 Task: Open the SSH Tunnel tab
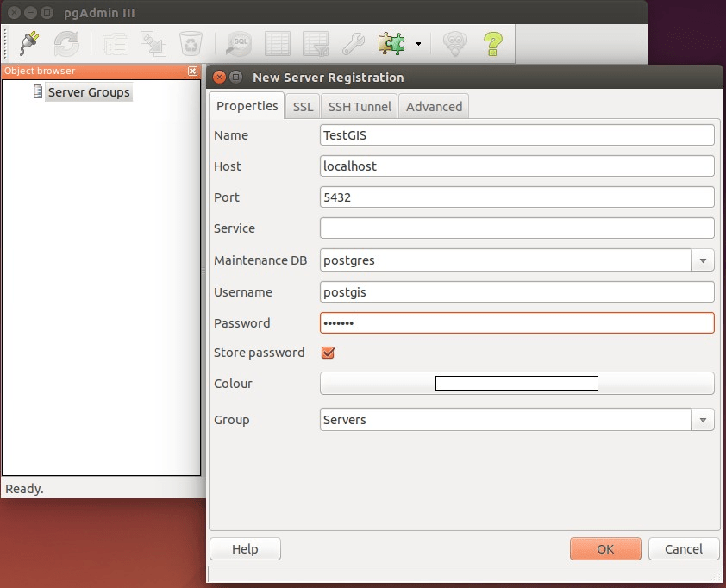(x=360, y=107)
